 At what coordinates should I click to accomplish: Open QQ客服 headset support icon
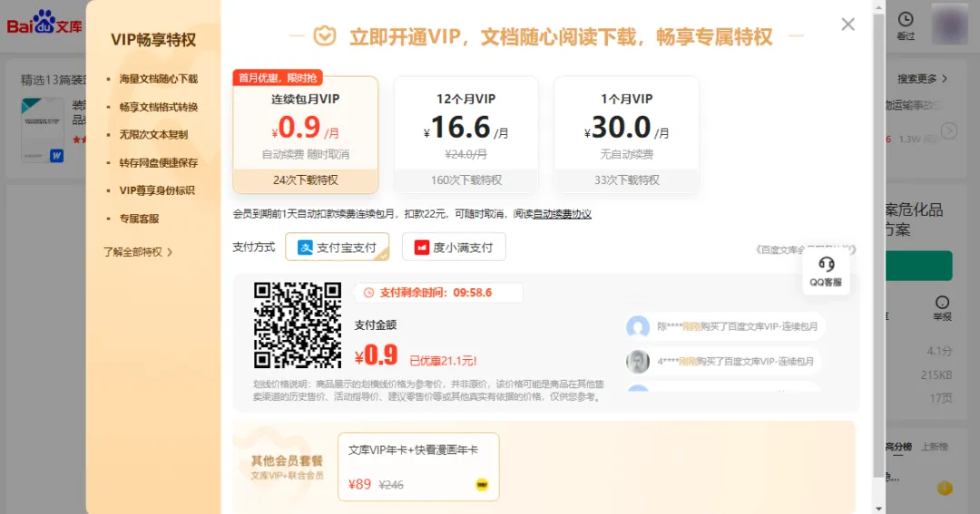[827, 265]
